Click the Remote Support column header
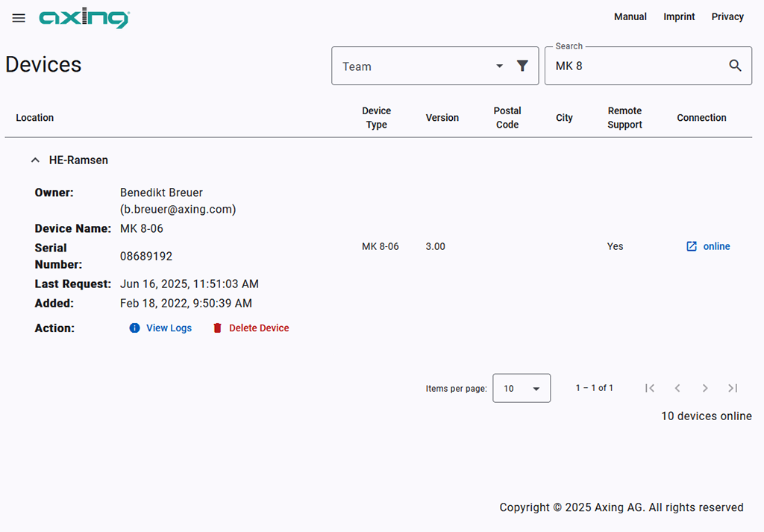The height and width of the screenshot is (532, 764). (x=624, y=117)
